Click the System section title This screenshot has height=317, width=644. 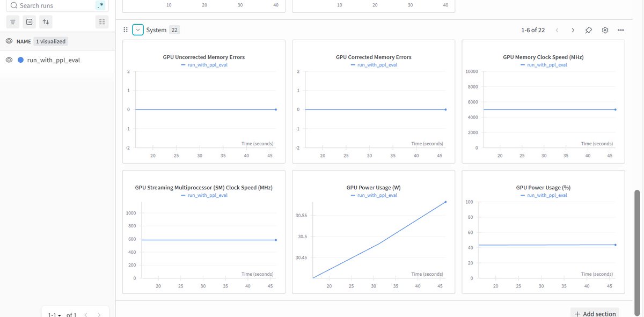[x=156, y=30]
